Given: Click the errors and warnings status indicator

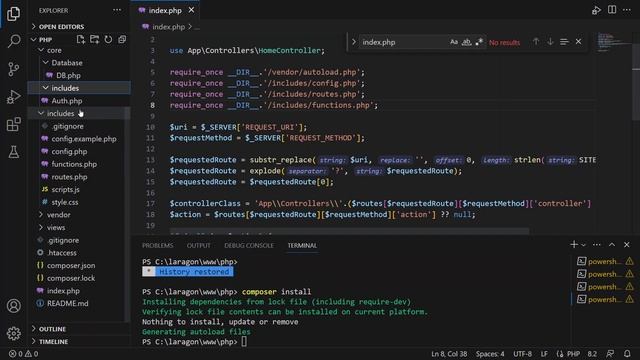Looking at the screenshot, I should (x=23, y=354).
